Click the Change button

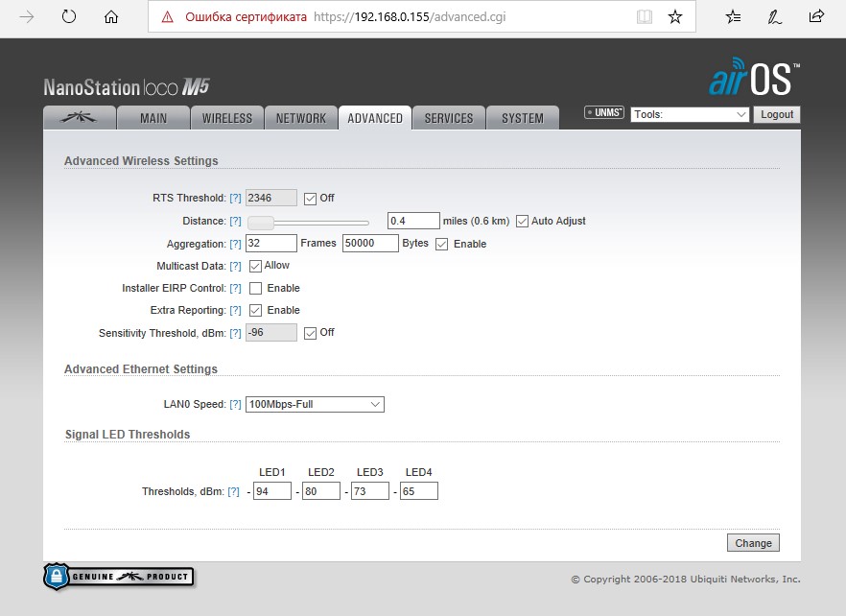(753, 543)
